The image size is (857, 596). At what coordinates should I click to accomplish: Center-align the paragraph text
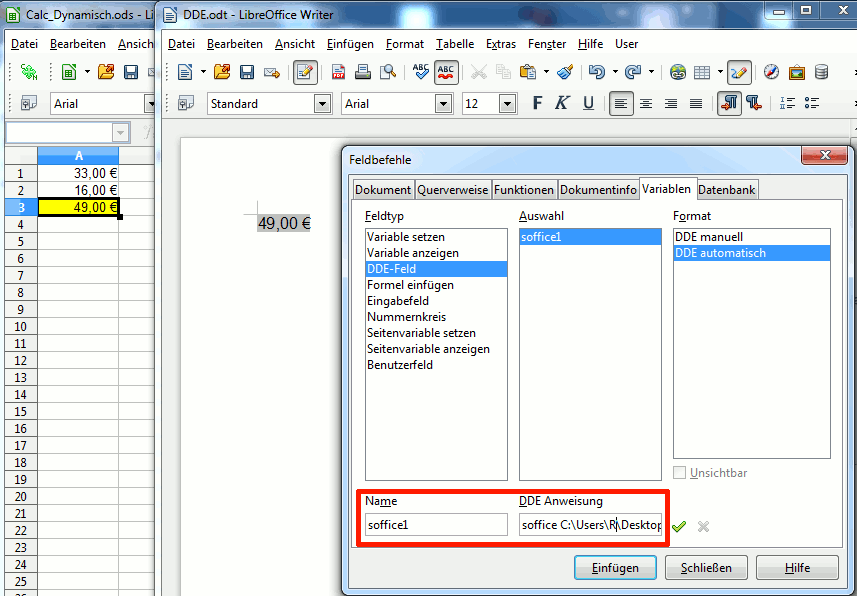click(x=646, y=103)
